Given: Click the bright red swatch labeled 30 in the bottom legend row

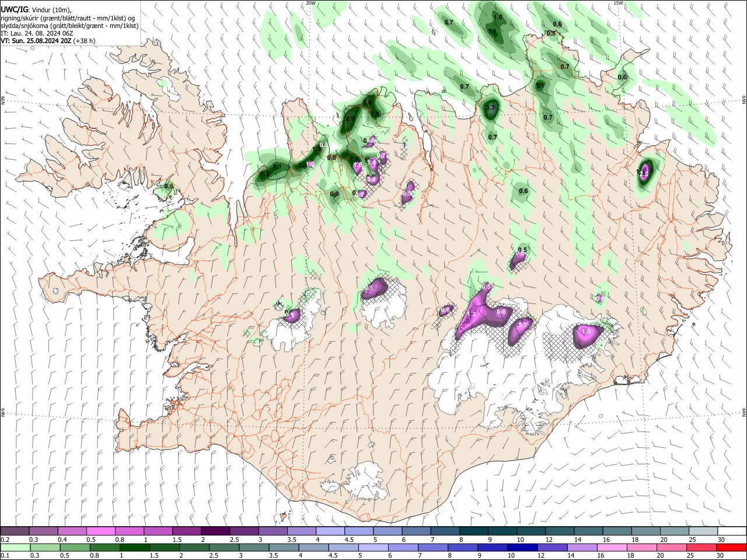Looking at the screenshot, I should tap(732, 547).
